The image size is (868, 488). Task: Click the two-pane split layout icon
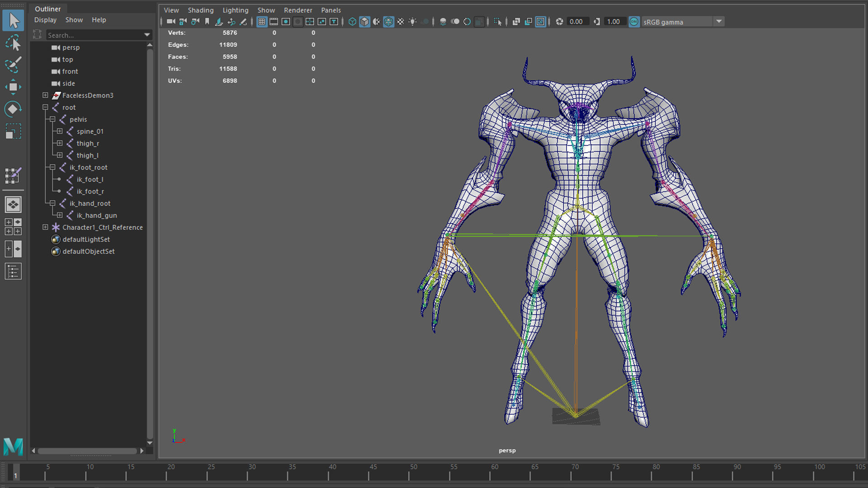[x=13, y=249]
